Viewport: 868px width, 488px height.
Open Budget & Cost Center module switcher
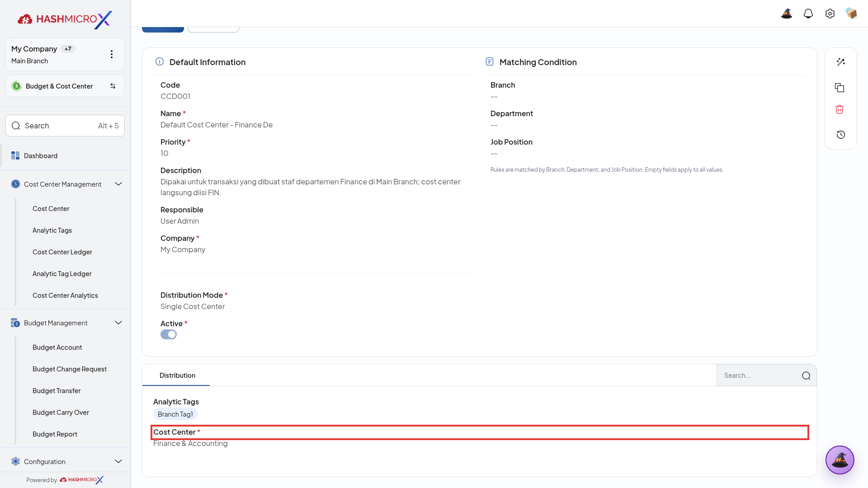(65, 86)
